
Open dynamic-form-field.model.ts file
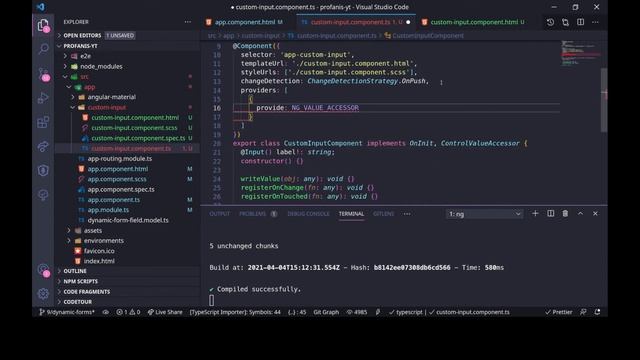pyautogui.click(x=128, y=220)
